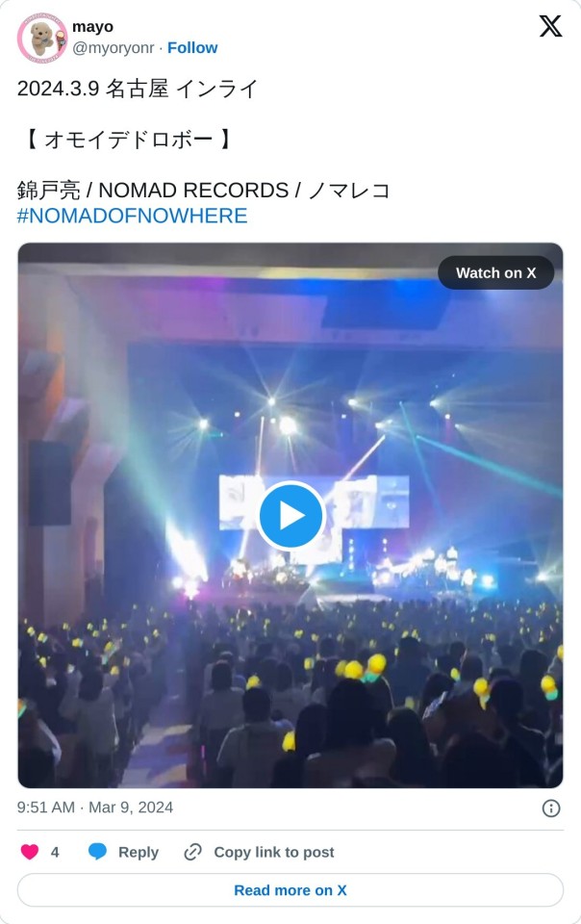
Task: Play the embedded concert video
Action: 290,515
